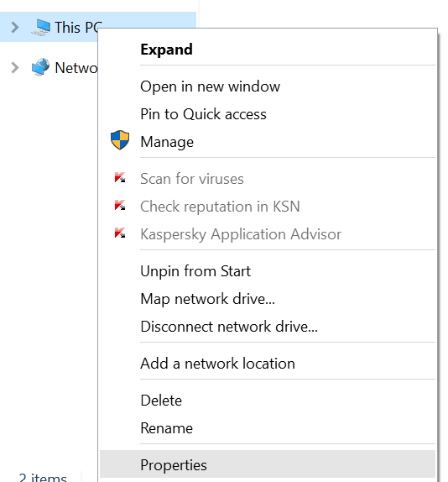Open Manage from the context menu

coord(268,142)
